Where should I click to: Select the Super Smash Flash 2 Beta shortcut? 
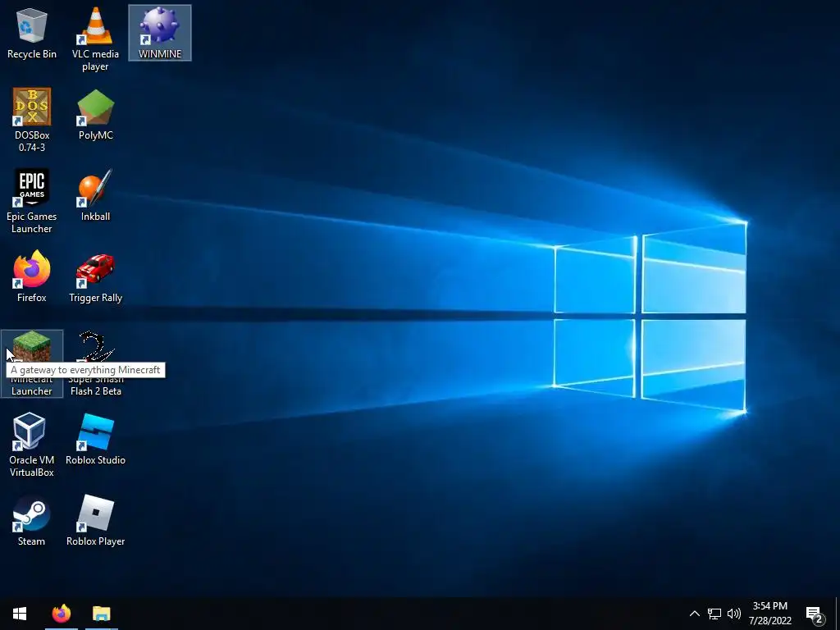point(95,364)
